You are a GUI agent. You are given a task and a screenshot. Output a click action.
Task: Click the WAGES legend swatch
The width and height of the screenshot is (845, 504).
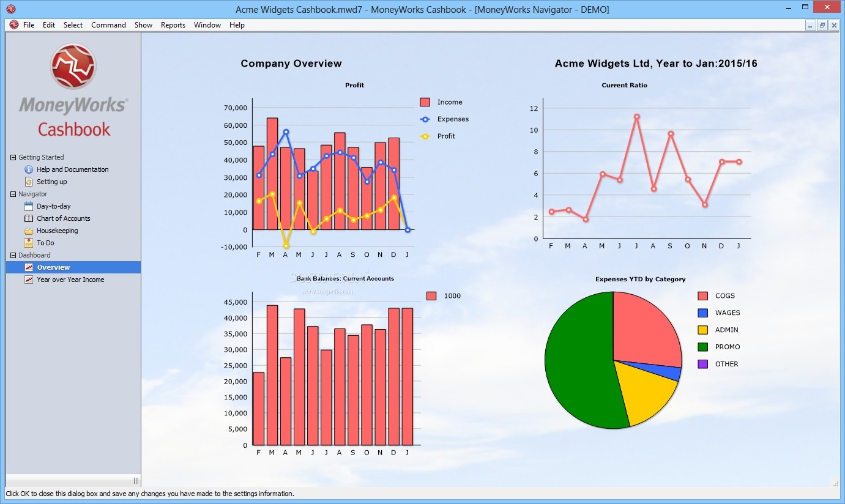tap(703, 313)
